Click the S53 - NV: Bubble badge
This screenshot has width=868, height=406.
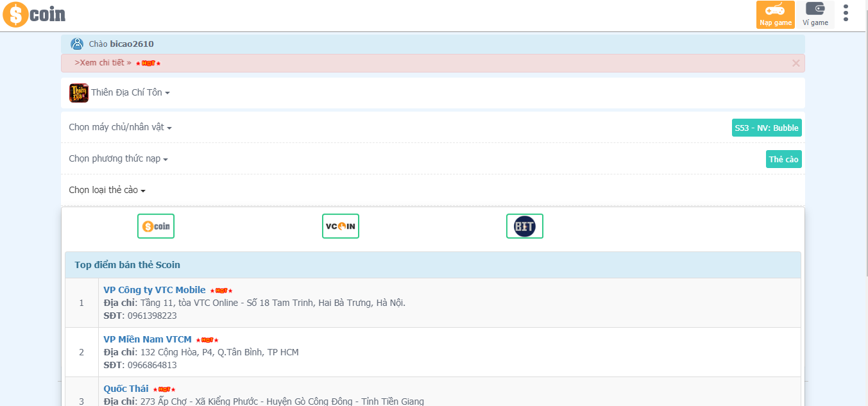[x=767, y=128]
